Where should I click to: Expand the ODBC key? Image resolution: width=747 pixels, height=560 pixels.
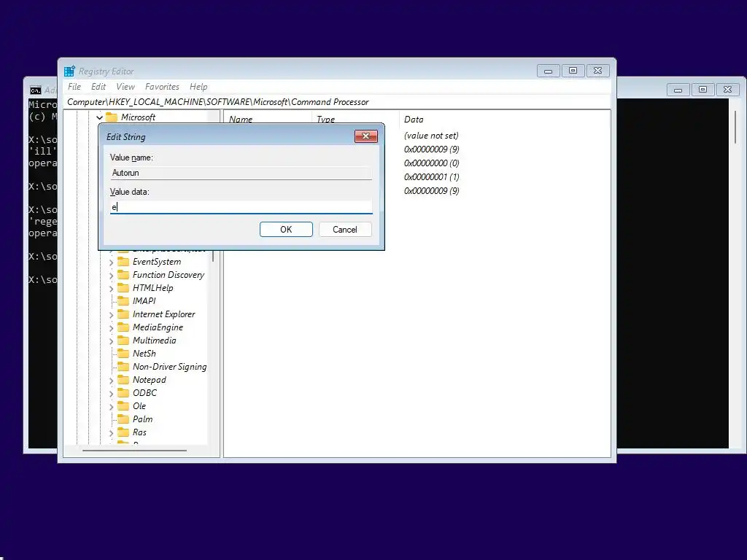point(111,393)
